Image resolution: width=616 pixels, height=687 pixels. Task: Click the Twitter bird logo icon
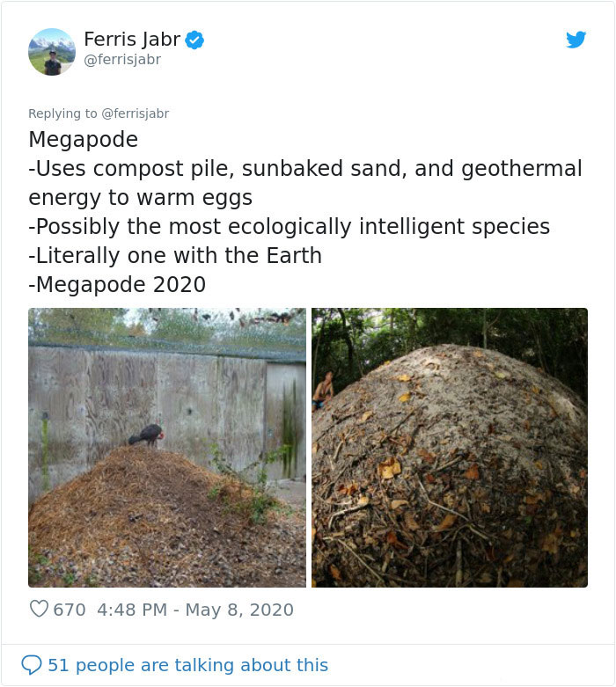pos(576,40)
